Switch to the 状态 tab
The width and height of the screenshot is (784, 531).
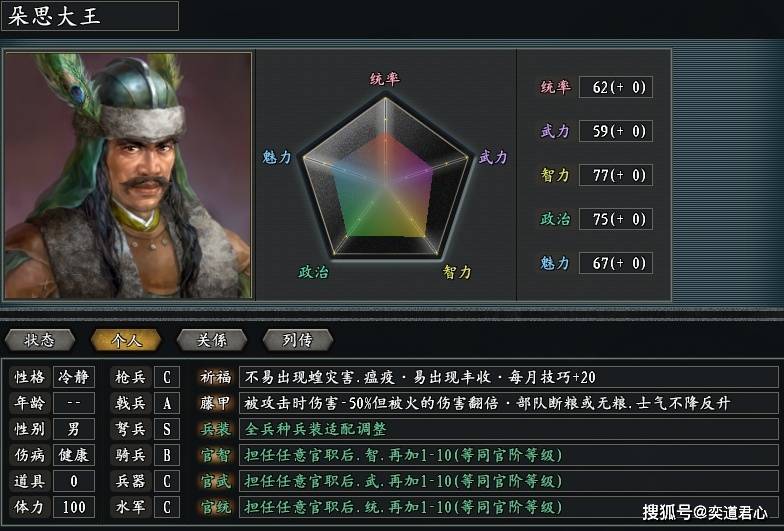[x=40, y=340]
